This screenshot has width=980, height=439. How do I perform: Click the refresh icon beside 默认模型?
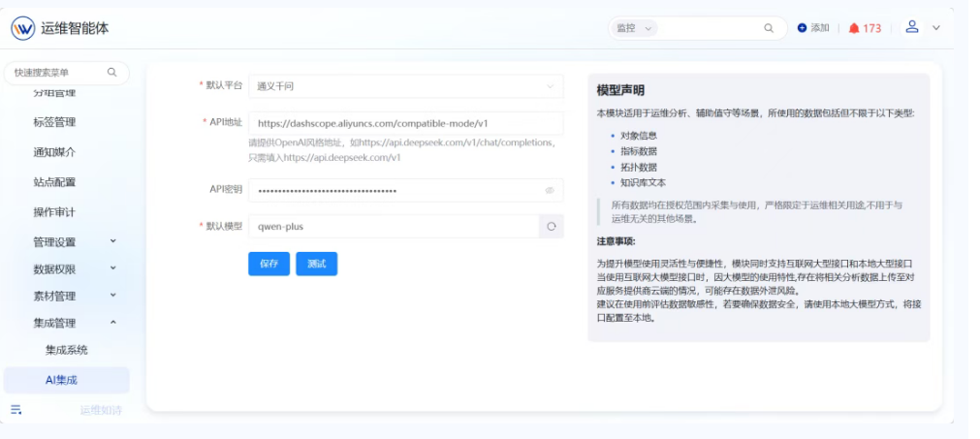click(x=551, y=227)
